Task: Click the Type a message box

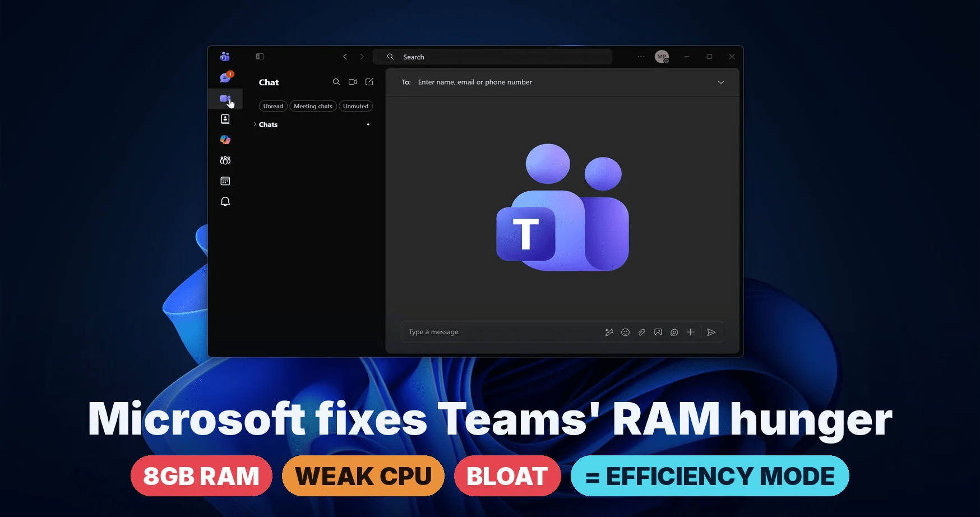Action: (502, 332)
